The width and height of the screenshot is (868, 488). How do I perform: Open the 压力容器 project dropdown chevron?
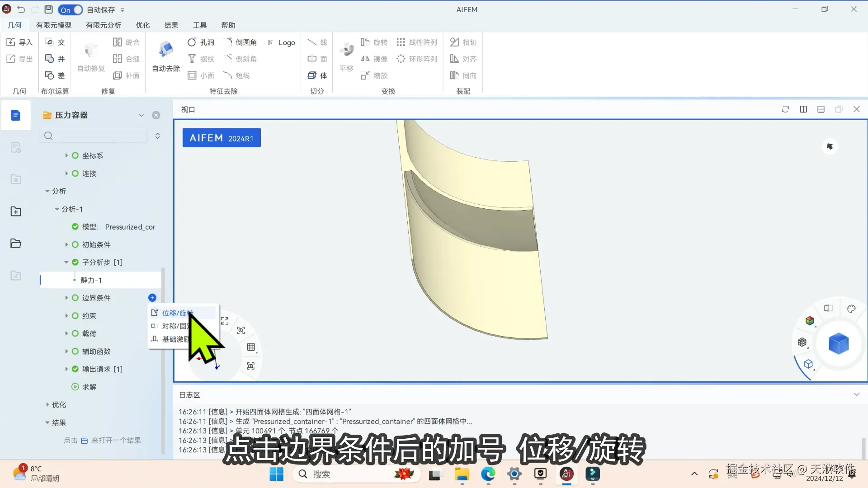coord(141,115)
